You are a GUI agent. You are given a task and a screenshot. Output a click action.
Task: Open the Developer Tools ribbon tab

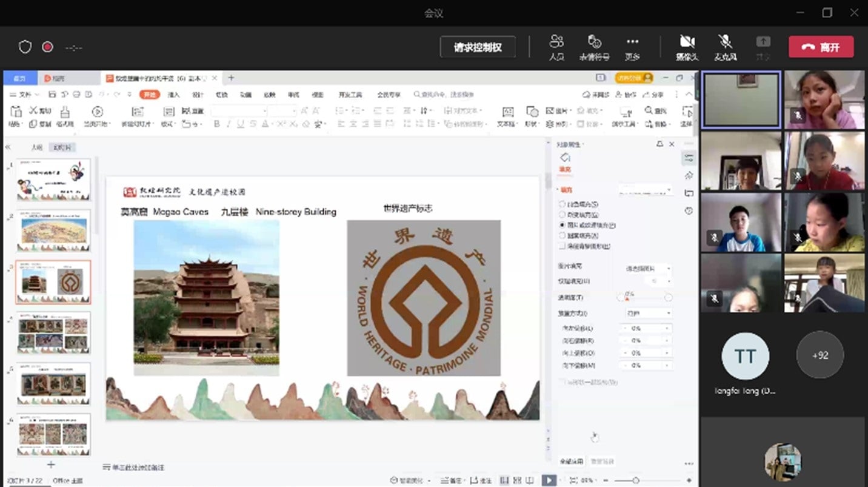tap(350, 95)
